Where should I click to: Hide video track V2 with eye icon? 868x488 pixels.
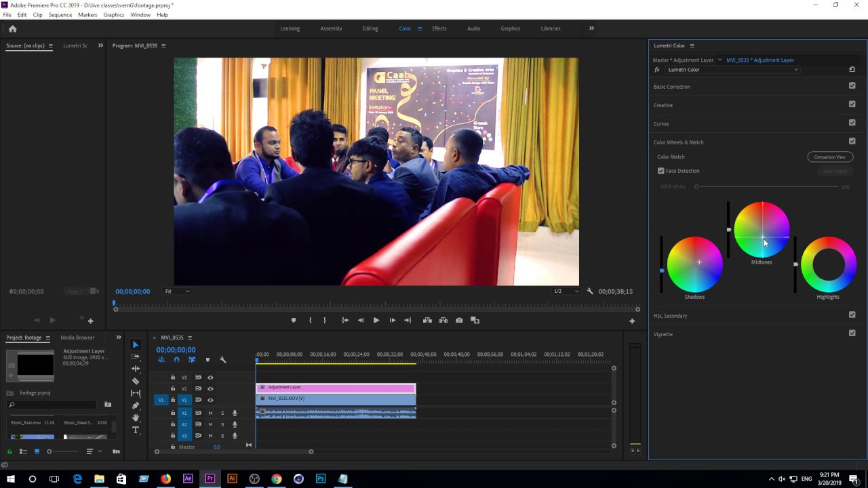tap(210, 389)
